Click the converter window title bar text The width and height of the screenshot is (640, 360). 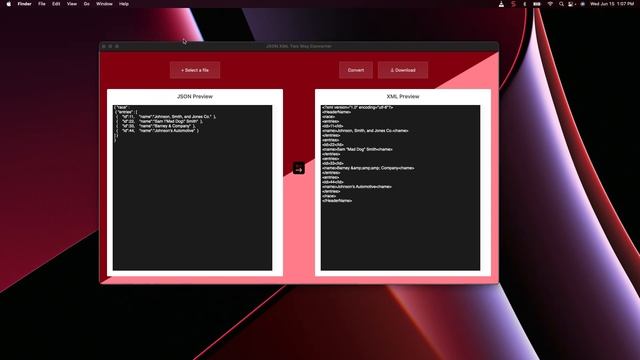299,46
